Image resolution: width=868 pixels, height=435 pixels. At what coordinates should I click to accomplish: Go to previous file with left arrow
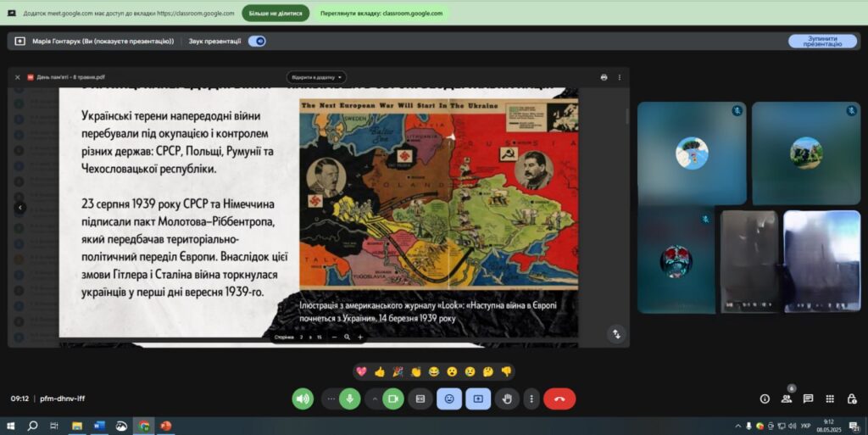coord(20,208)
